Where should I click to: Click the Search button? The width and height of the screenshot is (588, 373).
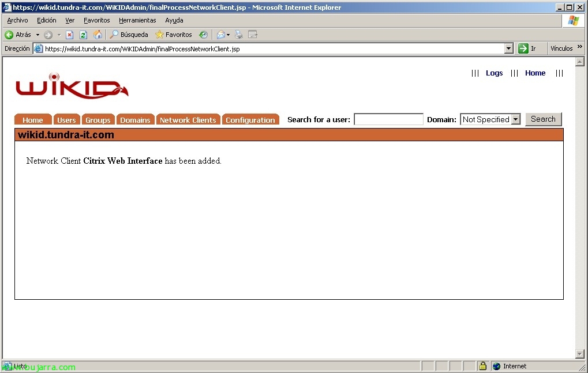[543, 119]
